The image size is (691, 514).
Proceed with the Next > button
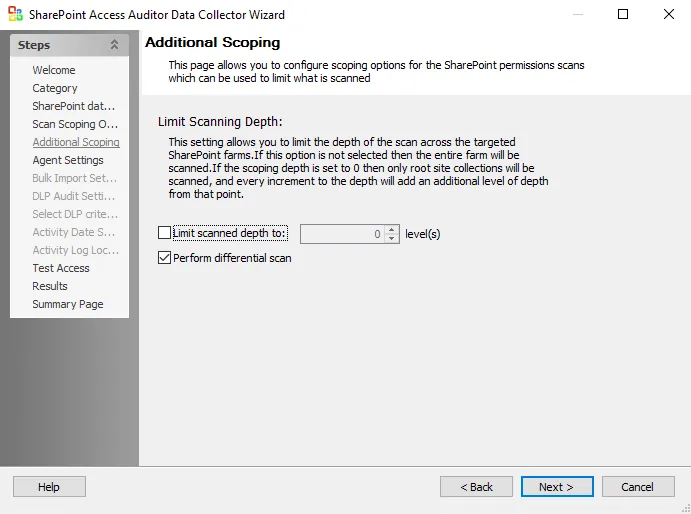(x=557, y=487)
